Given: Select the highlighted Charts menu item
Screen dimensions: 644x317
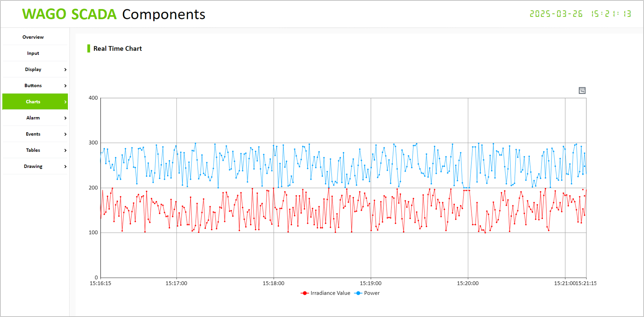Looking at the screenshot, I should [x=33, y=102].
